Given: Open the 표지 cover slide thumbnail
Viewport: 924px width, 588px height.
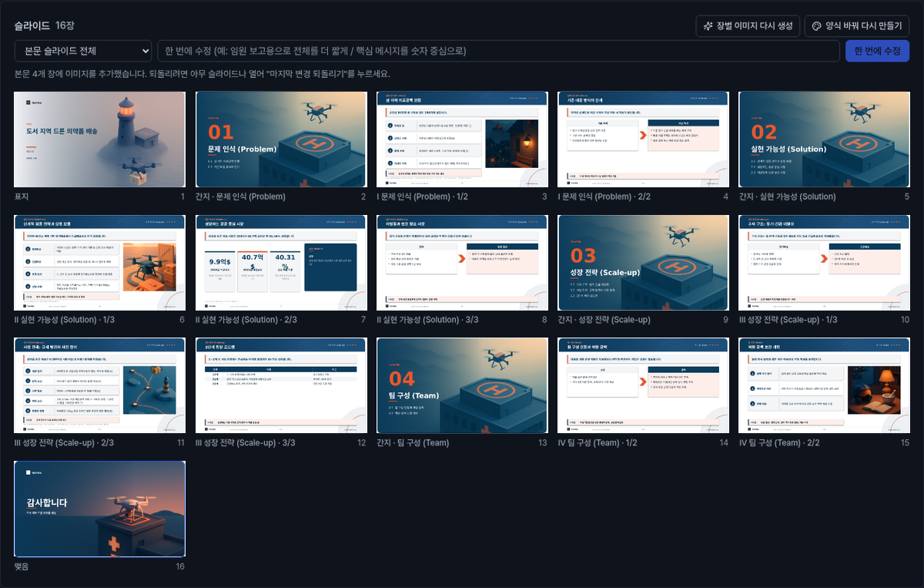Looking at the screenshot, I should (99, 139).
